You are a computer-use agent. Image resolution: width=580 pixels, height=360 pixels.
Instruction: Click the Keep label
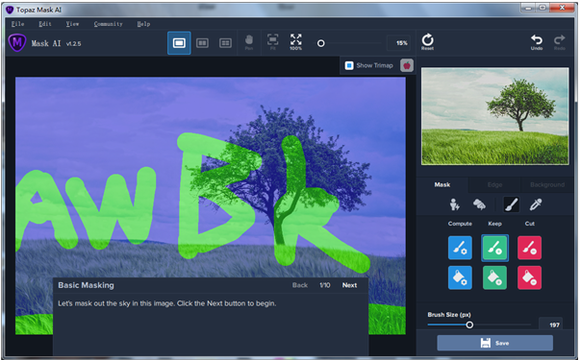tap(495, 224)
